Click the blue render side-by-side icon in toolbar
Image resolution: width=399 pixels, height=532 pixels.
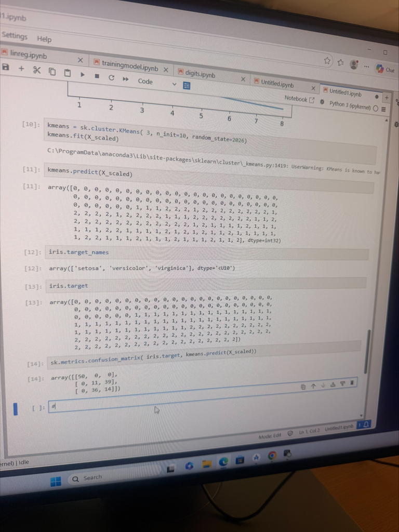pyautogui.click(x=187, y=86)
